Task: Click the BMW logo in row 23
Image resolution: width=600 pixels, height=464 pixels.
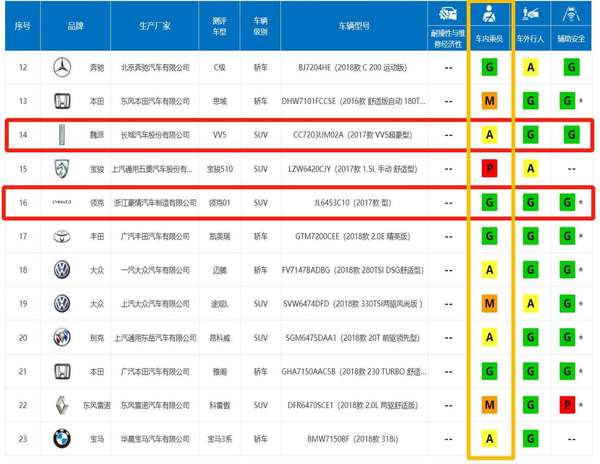Action: tap(62, 439)
